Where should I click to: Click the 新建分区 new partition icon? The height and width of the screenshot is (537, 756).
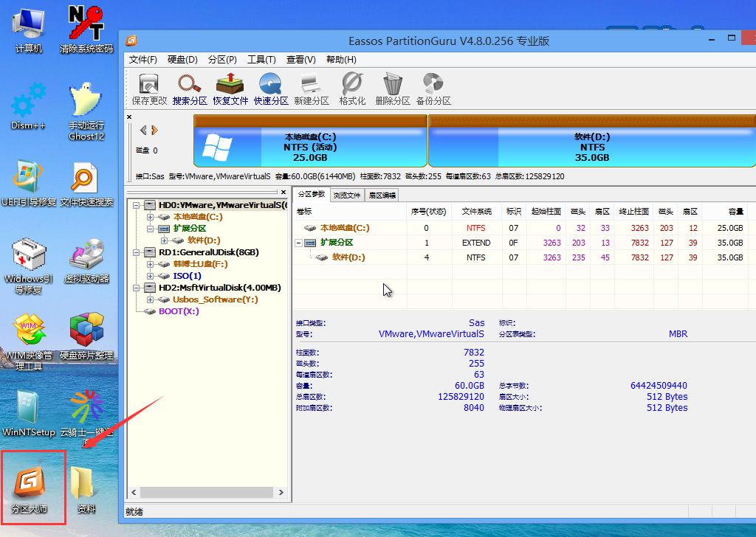[x=312, y=83]
